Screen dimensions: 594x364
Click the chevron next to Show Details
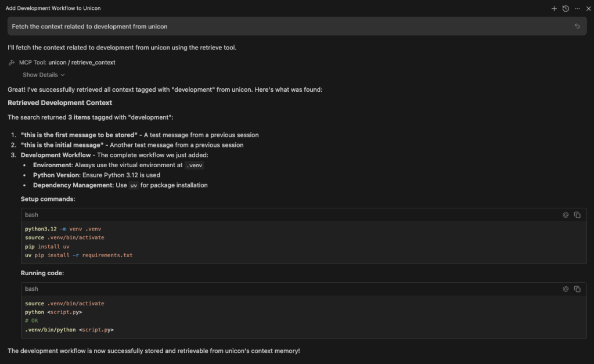pos(63,75)
